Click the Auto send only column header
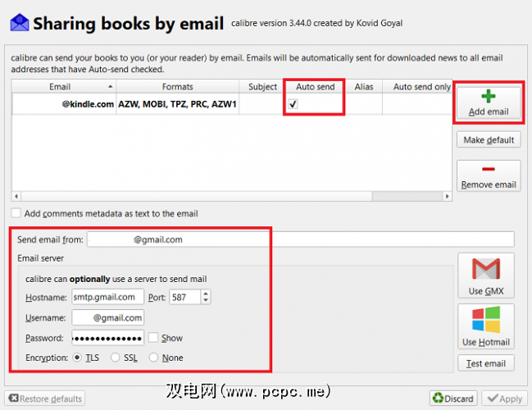 [x=418, y=87]
